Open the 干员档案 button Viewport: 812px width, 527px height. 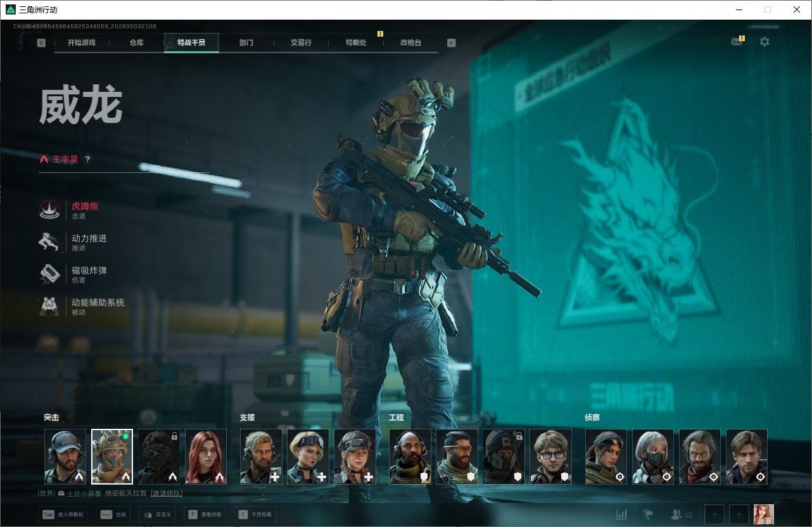[255, 515]
